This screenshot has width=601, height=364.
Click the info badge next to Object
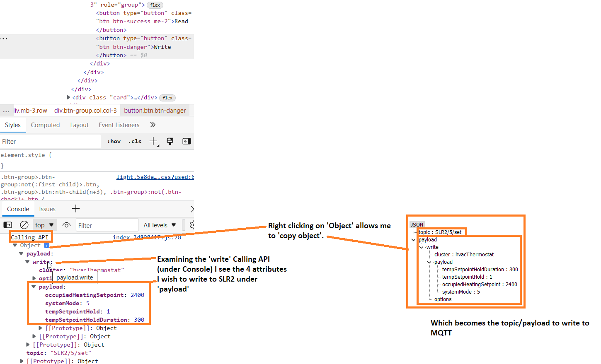pos(46,245)
